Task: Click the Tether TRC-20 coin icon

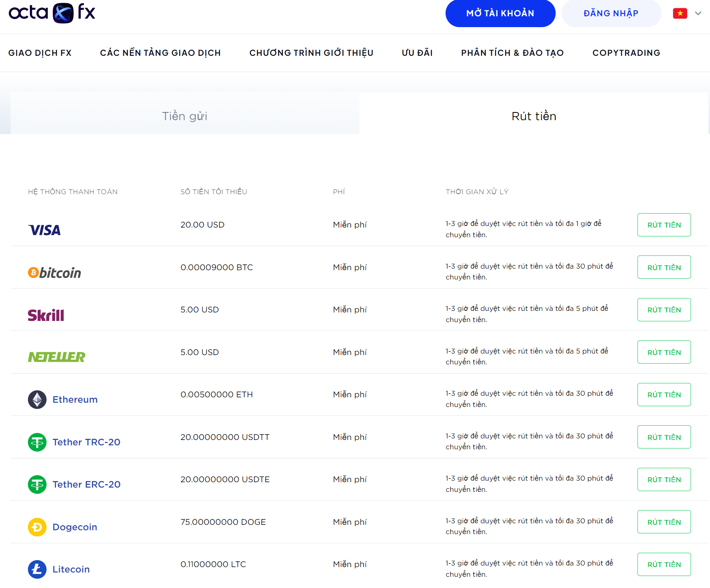Action: pos(37,442)
